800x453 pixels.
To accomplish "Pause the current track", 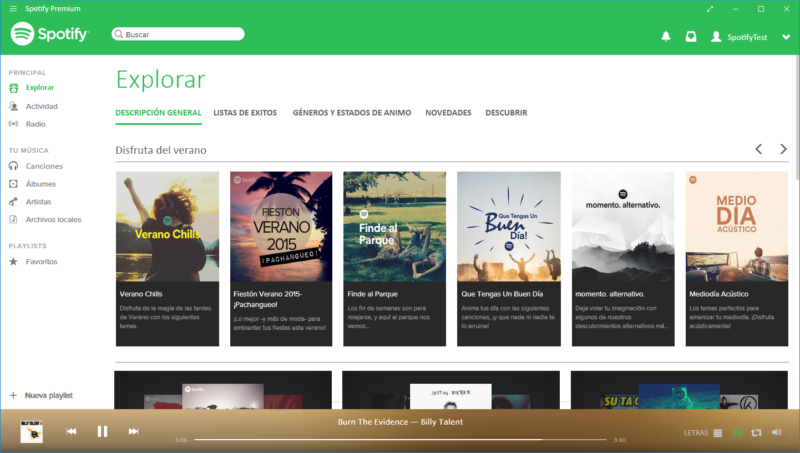I will point(103,432).
